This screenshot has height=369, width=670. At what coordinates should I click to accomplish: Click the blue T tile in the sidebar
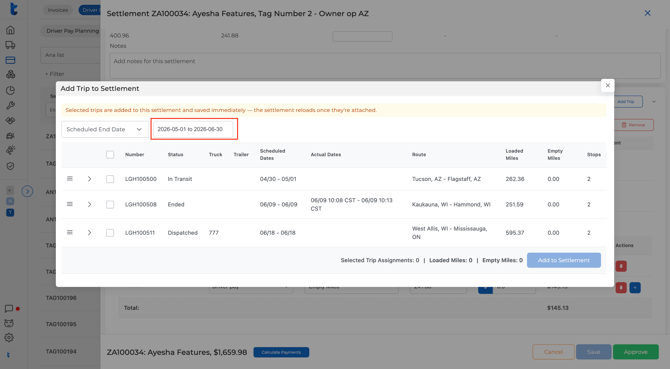[10, 212]
